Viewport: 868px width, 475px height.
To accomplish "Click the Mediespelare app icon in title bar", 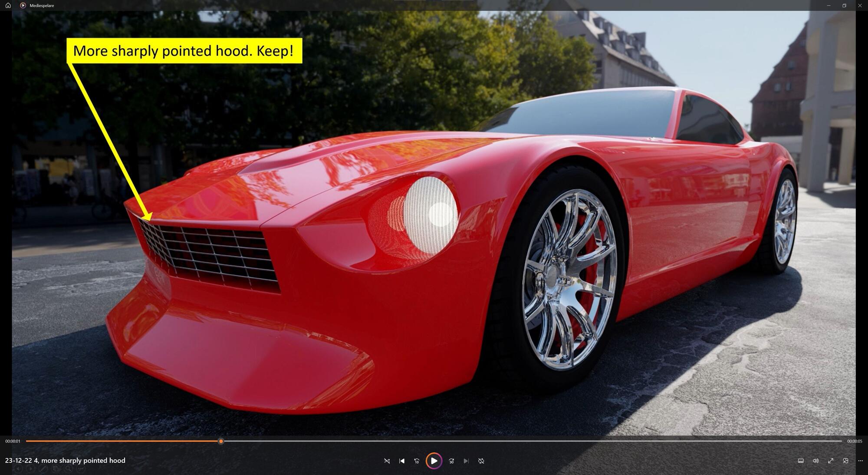I will tap(23, 6).
